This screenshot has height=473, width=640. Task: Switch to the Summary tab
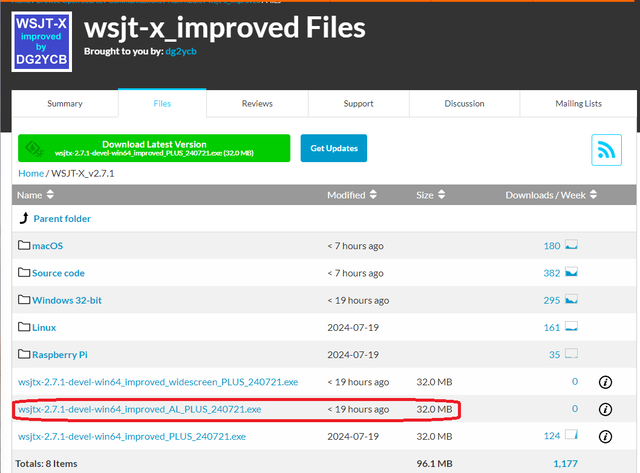(65, 104)
